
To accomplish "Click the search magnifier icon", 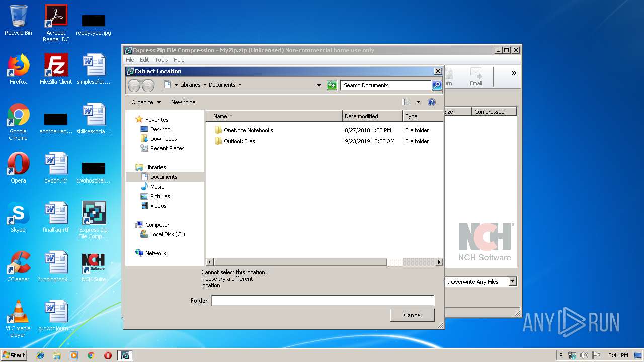I will point(436,85).
